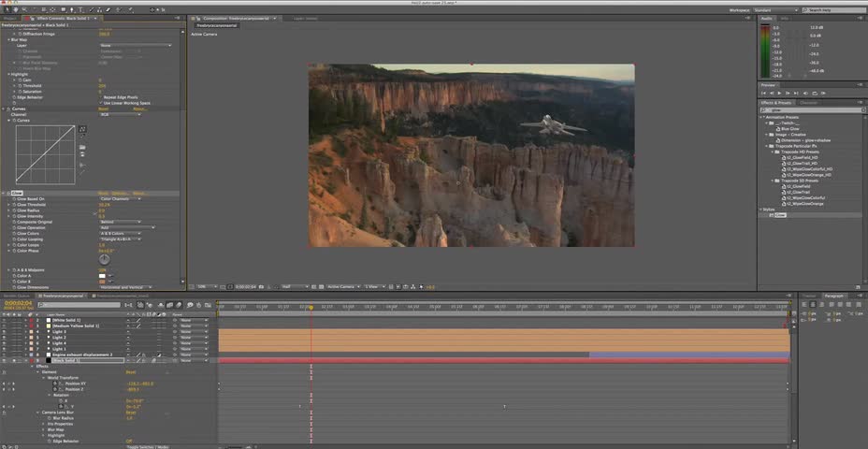
Task: Switch to the Paragraph tab
Action: pos(834,296)
